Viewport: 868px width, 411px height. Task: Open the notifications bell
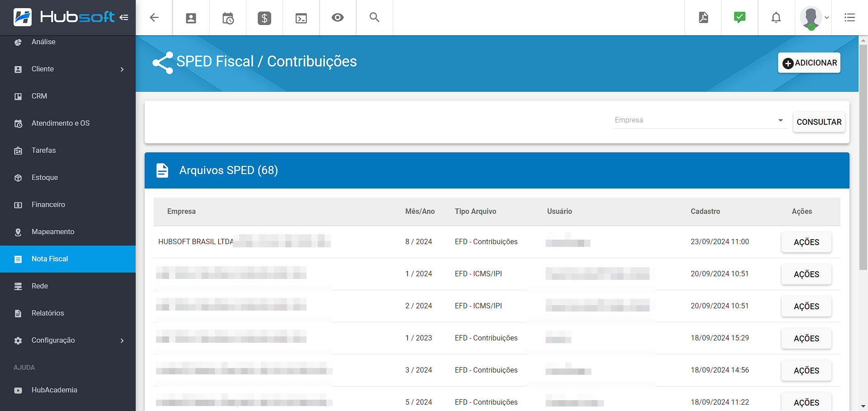pyautogui.click(x=776, y=18)
